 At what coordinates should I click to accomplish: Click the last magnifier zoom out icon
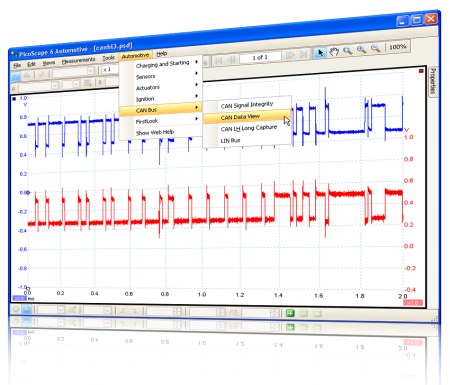(x=376, y=49)
